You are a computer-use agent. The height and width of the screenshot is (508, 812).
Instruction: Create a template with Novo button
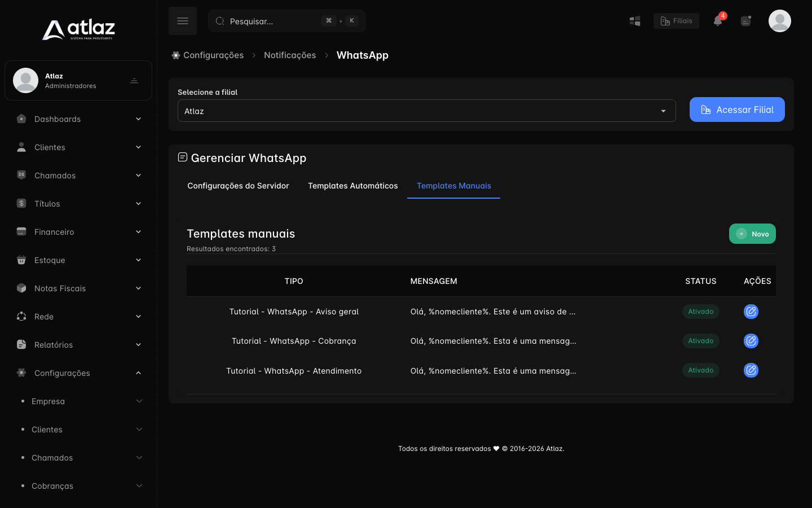(752, 234)
